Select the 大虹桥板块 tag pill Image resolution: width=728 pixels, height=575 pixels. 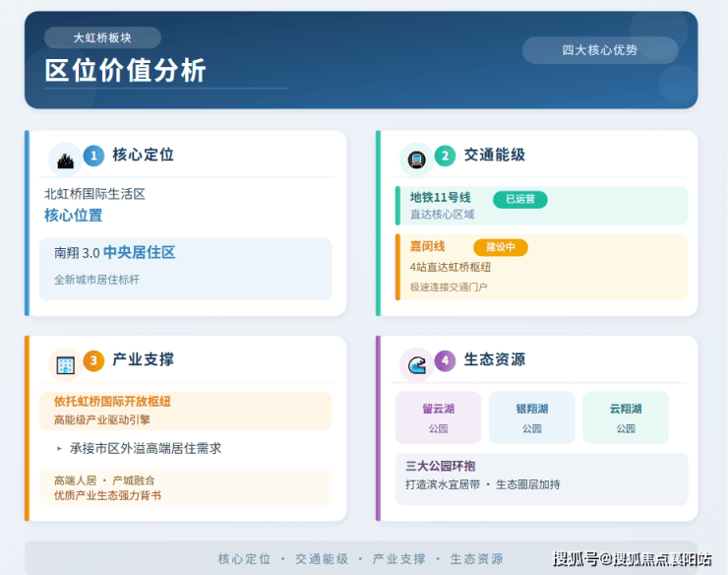tap(102, 37)
